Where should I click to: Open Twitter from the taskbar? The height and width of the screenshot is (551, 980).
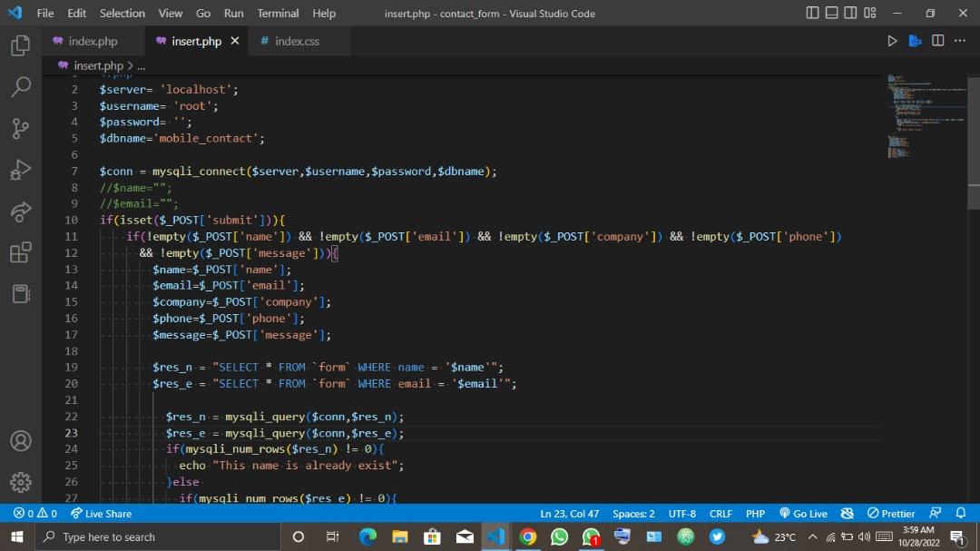tap(717, 536)
